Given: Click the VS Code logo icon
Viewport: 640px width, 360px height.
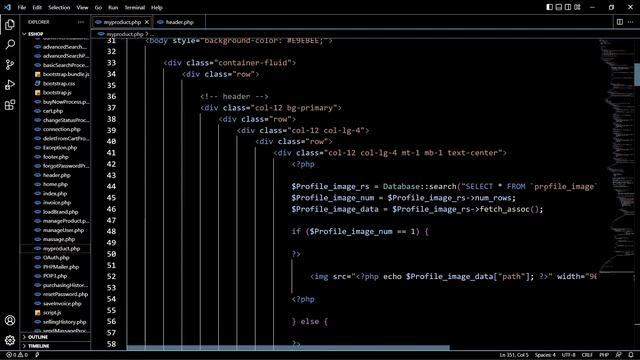Looking at the screenshot, I should [7, 7].
